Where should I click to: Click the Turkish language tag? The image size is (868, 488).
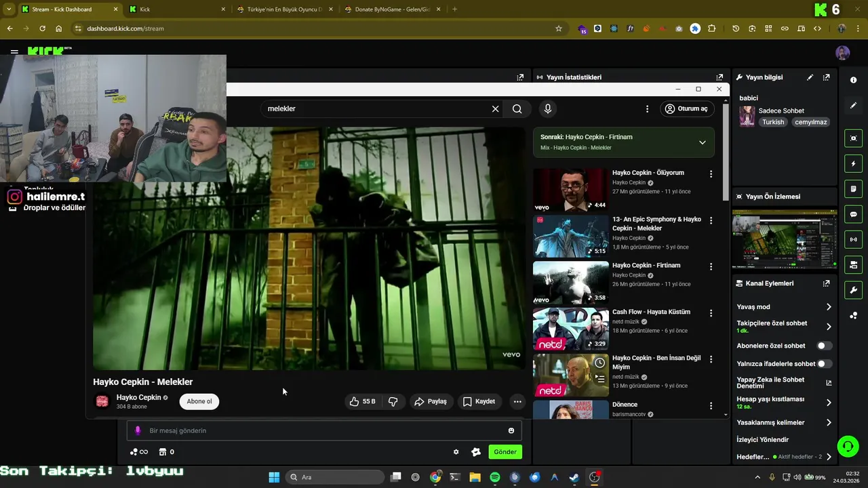772,122
